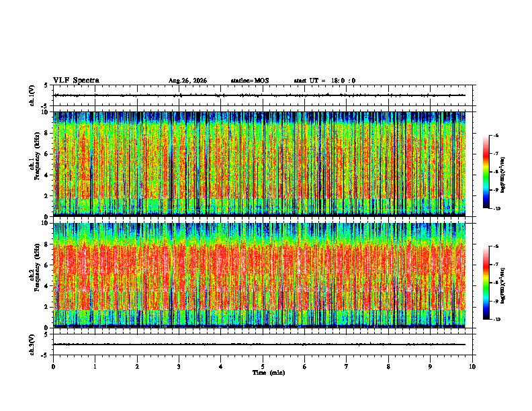Click the ch.3 voltage waveform trace
This screenshot has height=411, width=532.
click(259, 345)
